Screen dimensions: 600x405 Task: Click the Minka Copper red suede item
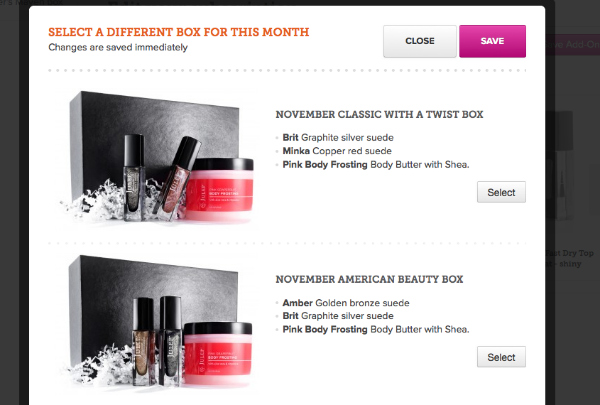click(337, 151)
